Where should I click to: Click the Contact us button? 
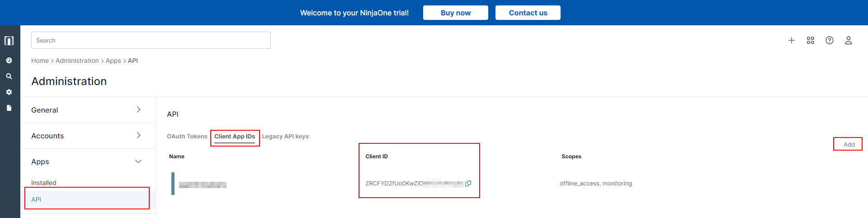click(528, 13)
